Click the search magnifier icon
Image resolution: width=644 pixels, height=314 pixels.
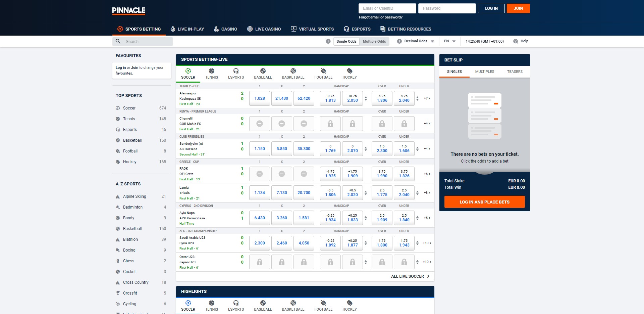point(118,41)
